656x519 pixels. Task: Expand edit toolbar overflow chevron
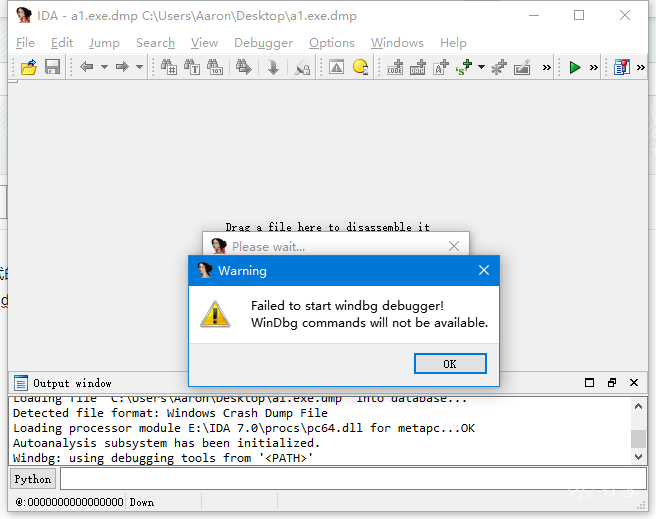546,67
